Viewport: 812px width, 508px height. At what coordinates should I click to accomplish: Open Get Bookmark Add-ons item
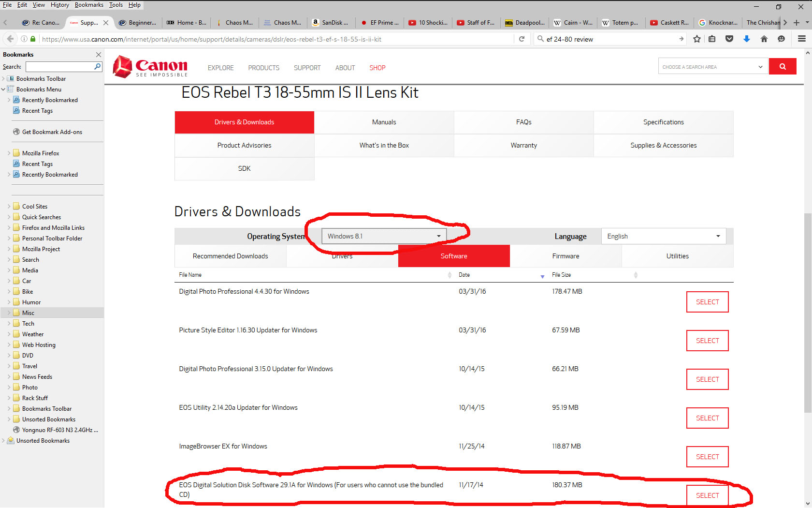tap(47, 132)
